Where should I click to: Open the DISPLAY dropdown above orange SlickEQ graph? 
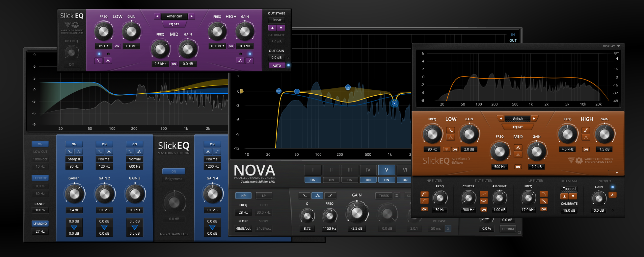(x=611, y=46)
